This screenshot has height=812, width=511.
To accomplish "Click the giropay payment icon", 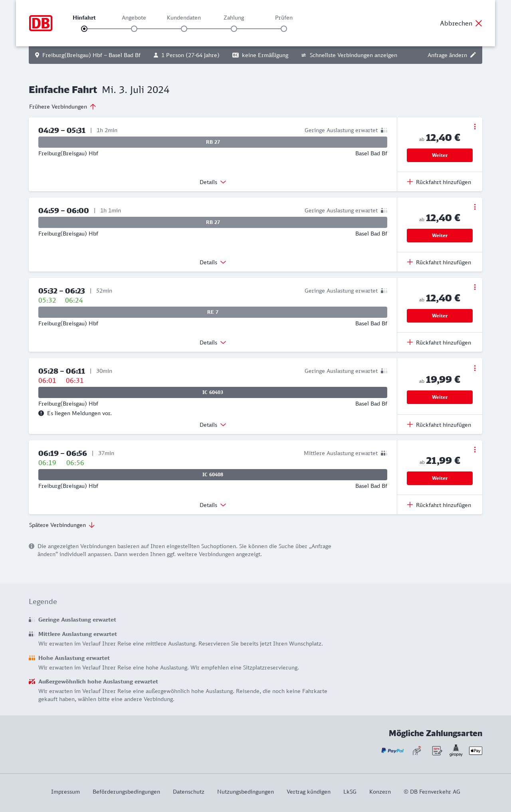I will point(456,751).
